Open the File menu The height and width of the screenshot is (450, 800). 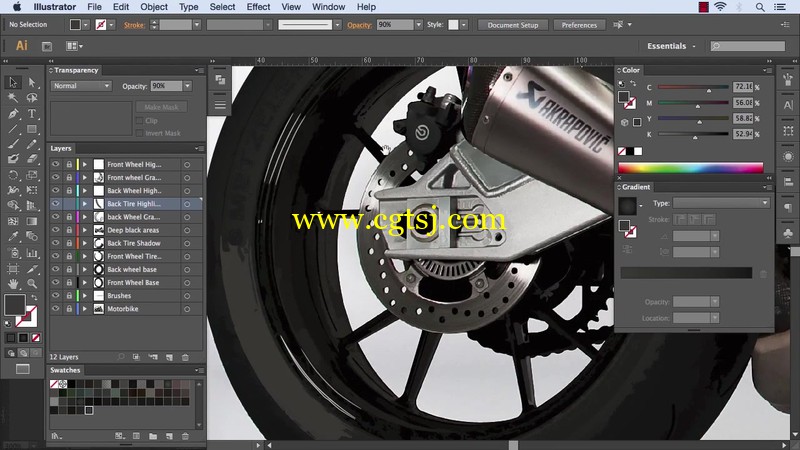[x=94, y=7]
